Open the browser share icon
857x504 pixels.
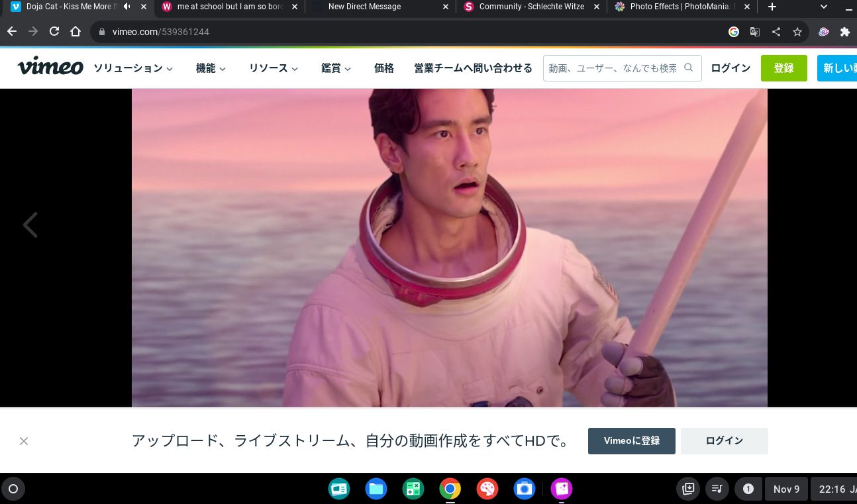point(776,32)
